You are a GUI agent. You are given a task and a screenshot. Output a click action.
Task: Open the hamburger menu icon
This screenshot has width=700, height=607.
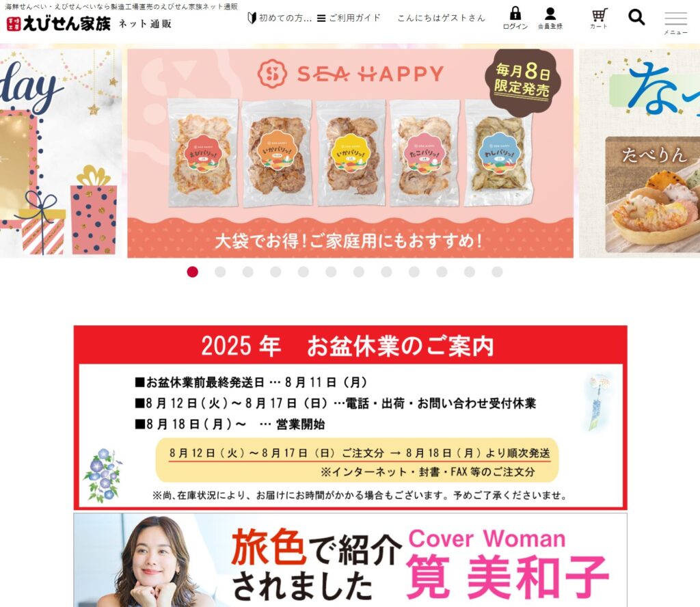(675, 18)
